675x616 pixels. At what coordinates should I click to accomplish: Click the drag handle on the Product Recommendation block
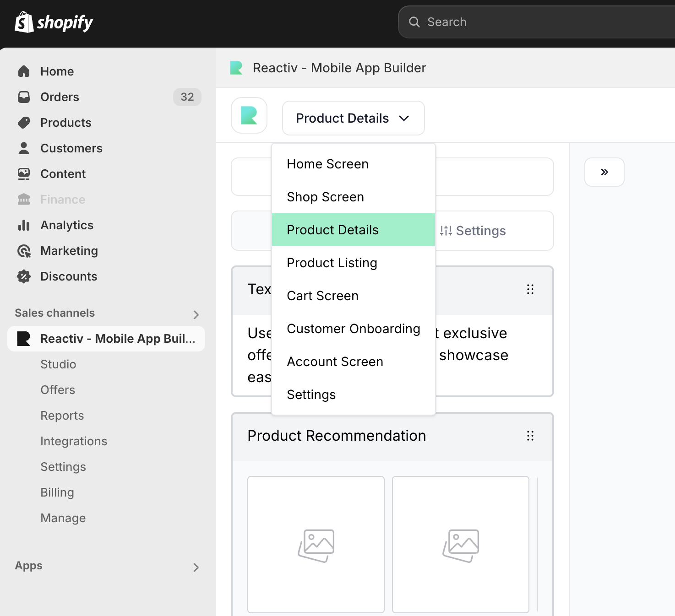[x=530, y=436]
